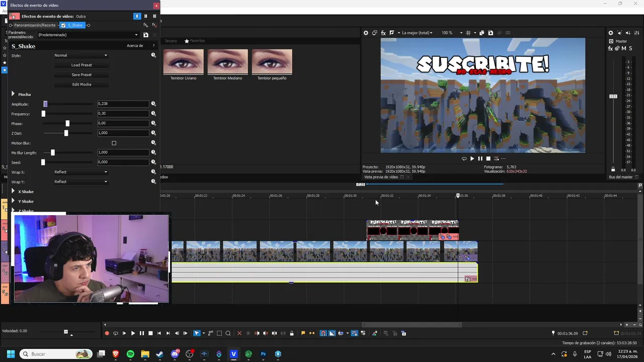Screen dimensions: 644x362
Task: Click the Save Preset button
Action: tap(82, 75)
